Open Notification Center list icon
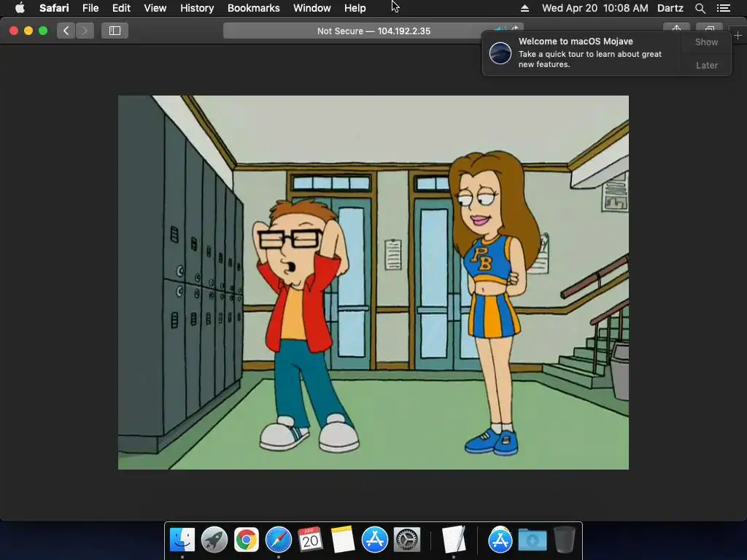This screenshot has width=747, height=560. click(723, 8)
